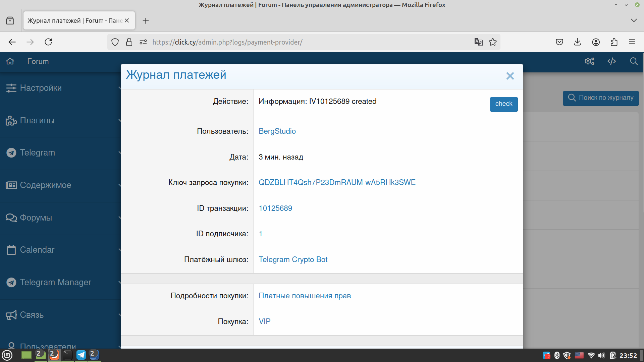Image resolution: width=644 pixels, height=362 pixels.
Task: Click the search magnifier icon in header
Action: pos(633,61)
